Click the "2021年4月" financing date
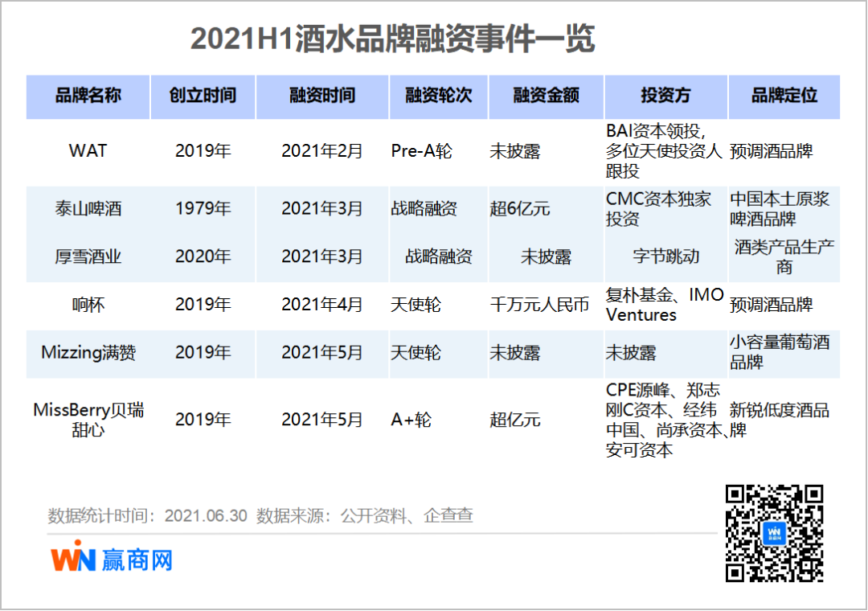 click(322, 305)
